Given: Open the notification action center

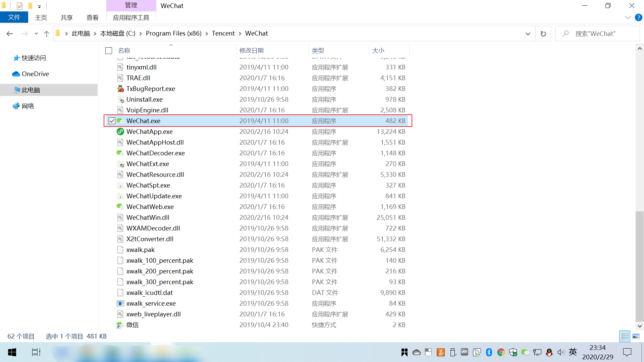Looking at the screenshot, I should pos(627,352).
